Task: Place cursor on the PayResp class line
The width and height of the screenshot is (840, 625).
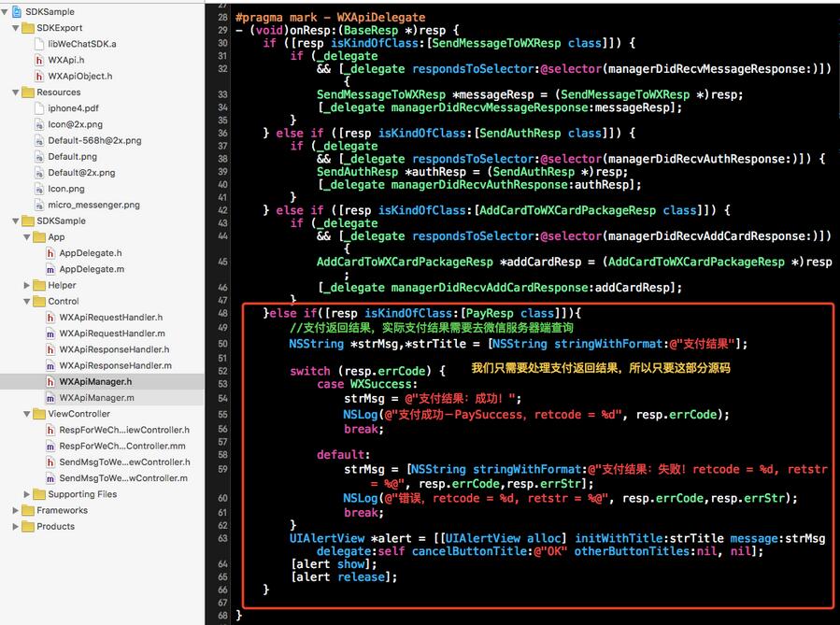Action: click(x=422, y=313)
